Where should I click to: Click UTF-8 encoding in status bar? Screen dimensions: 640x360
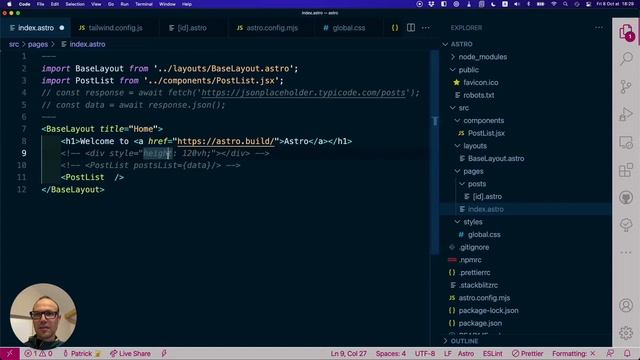424,353
